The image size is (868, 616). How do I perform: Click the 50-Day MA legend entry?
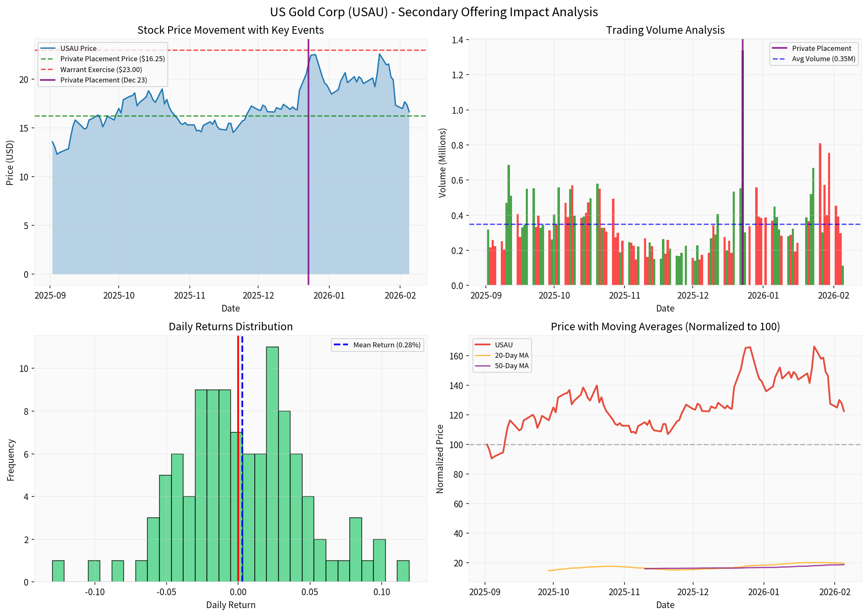click(511, 366)
